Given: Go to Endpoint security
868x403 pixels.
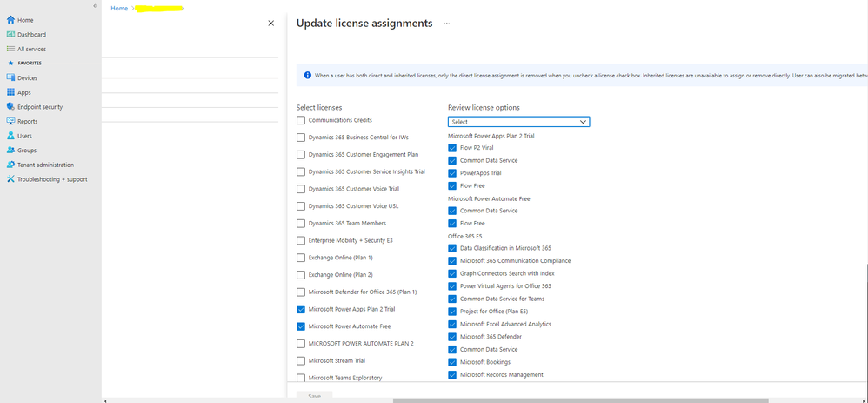Looking at the screenshot, I should point(40,107).
